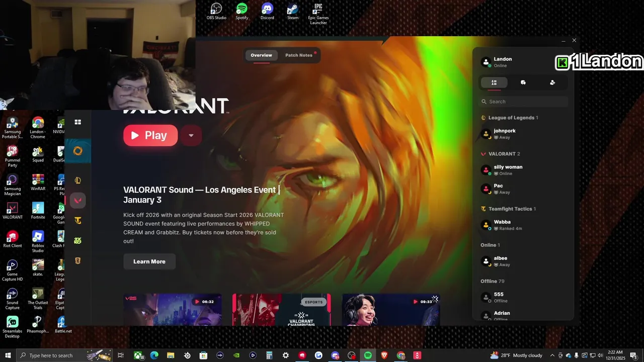Collapse the Online friends group

pyautogui.click(x=490, y=245)
